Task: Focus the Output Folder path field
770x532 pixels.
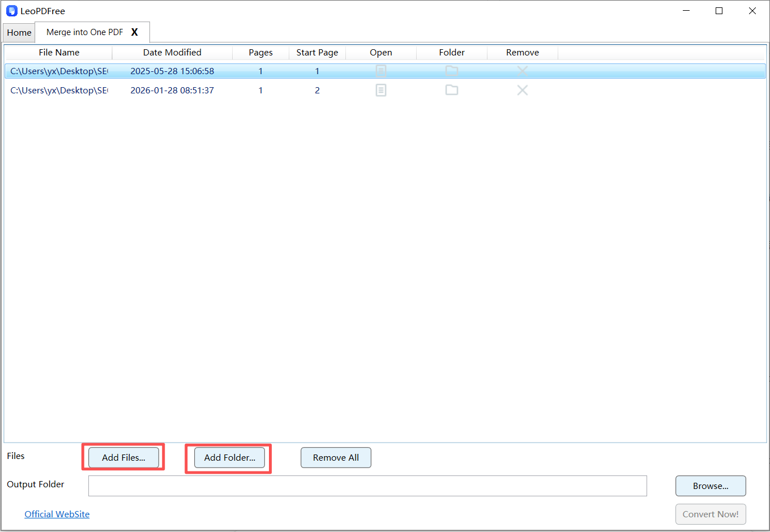Action: point(367,486)
